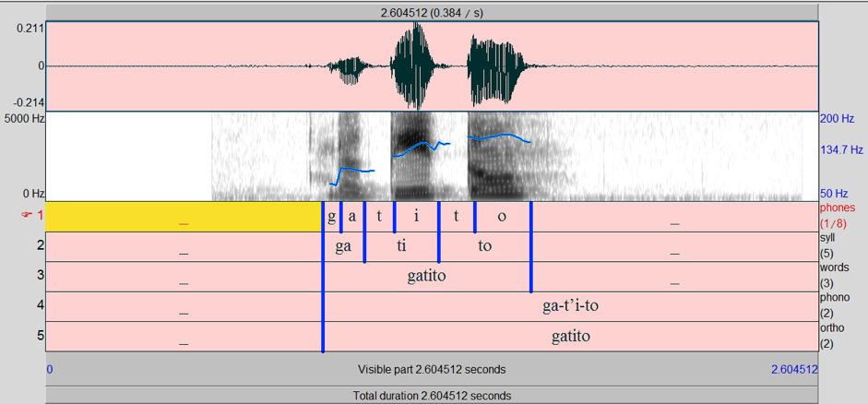Select 'gatito' interval in the ortho tier
The width and height of the screenshot is (868, 404).
[571, 337]
